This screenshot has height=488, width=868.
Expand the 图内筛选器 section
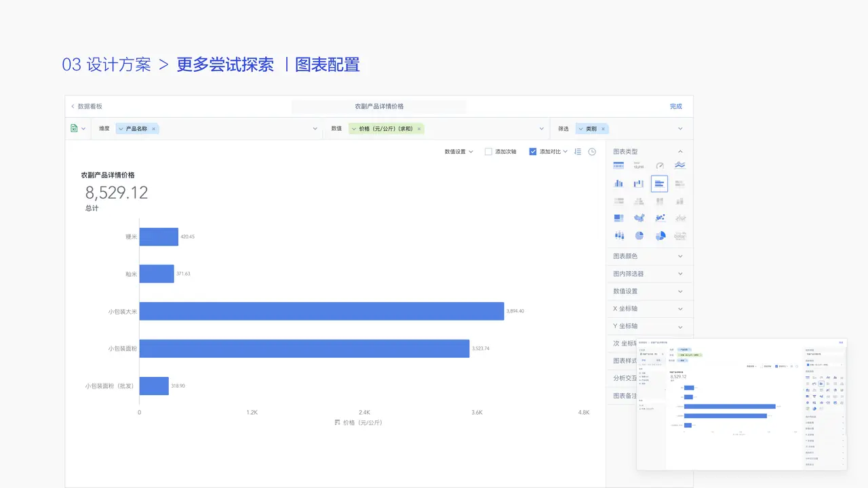click(649, 274)
